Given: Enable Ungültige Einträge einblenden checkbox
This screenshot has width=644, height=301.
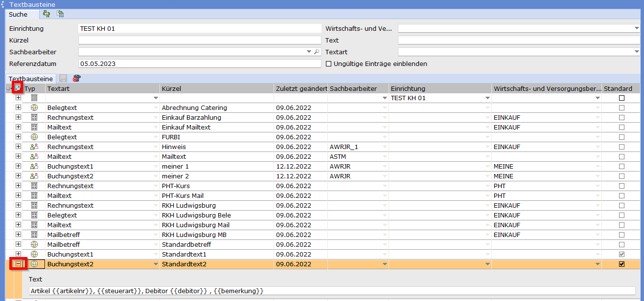Looking at the screenshot, I should (328, 64).
